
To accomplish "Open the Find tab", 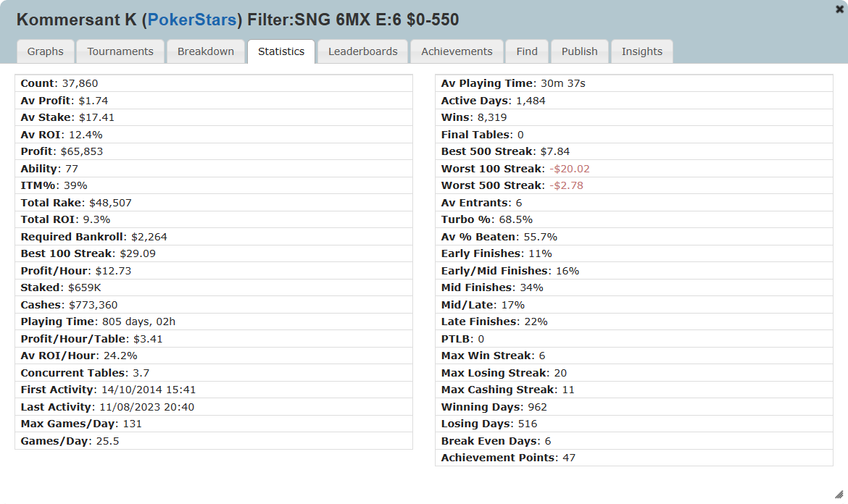I will pyautogui.click(x=527, y=51).
